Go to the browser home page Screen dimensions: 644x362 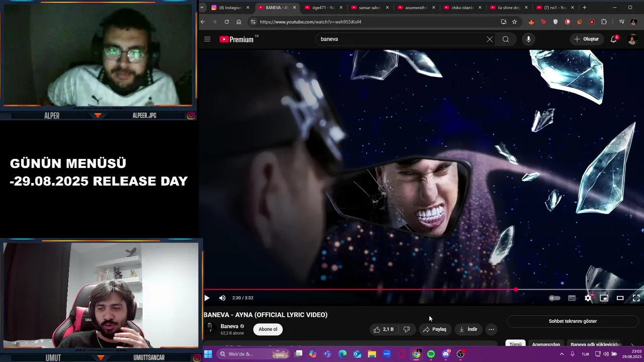coord(238,22)
